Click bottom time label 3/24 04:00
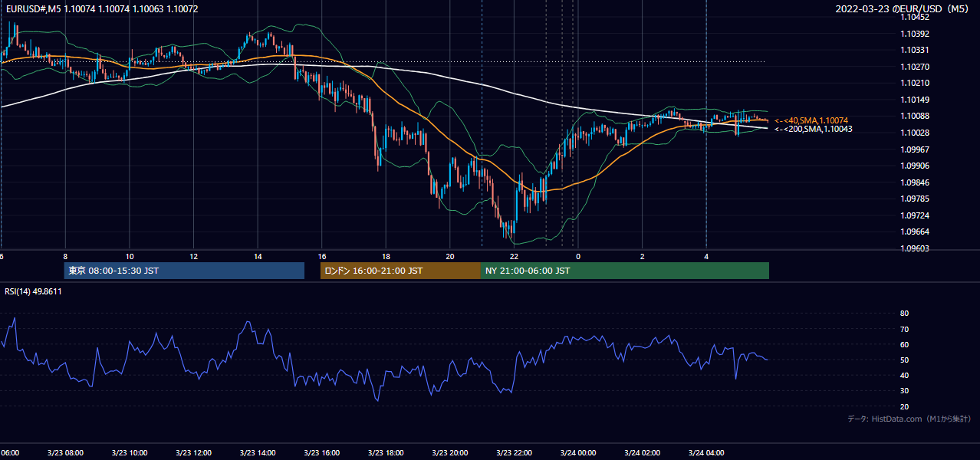This screenshot has height=460, width=980. pos(706,452)
